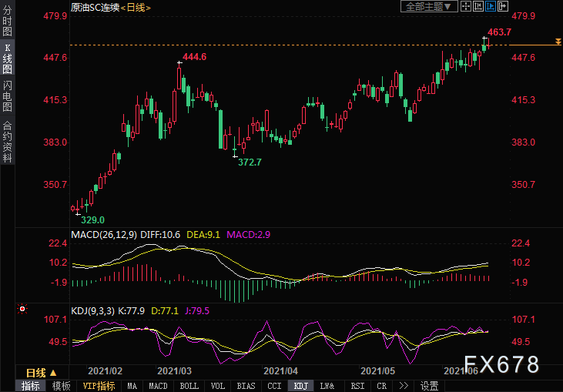Click the 原油SC连续 chart title
Screen dimensions: 563x392
[95, 7]
